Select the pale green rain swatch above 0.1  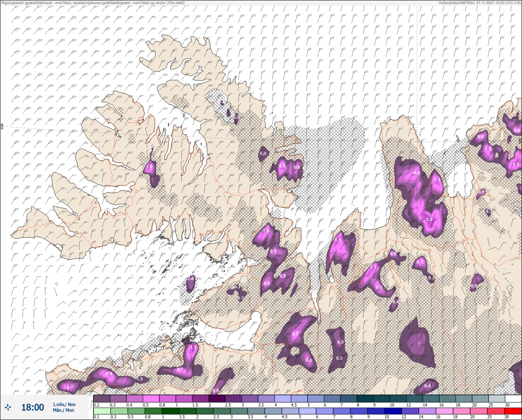point(102,411)
